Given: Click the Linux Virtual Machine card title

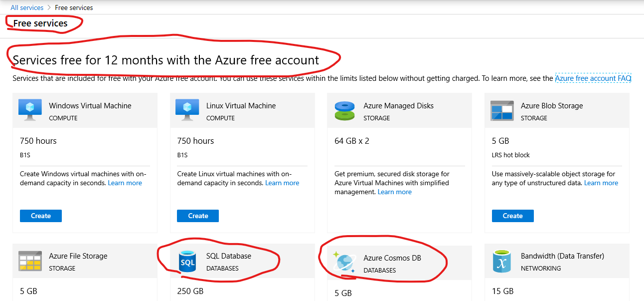Looking at the screenshot, I should coord(241,106).
